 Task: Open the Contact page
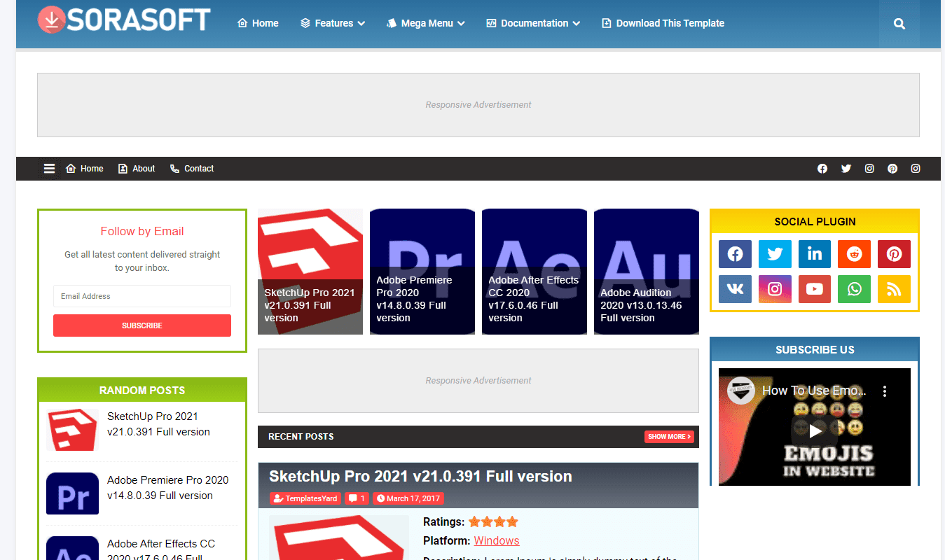point(192,169)
